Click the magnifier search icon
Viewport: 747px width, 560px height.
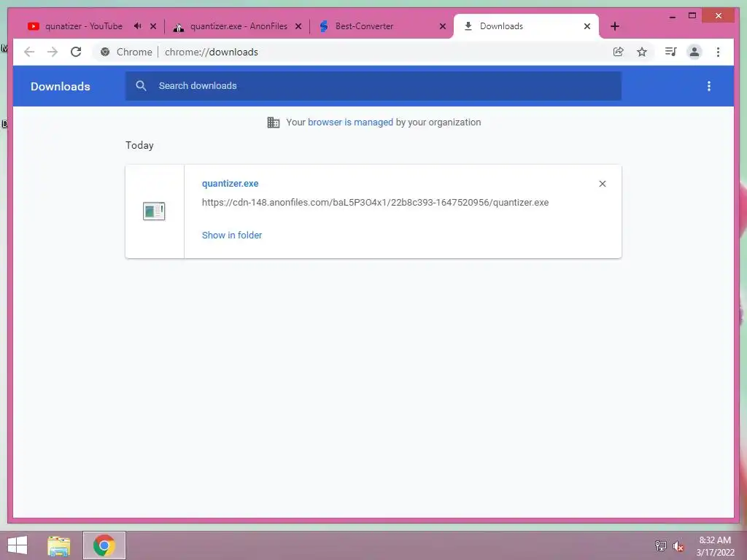(x=141, y=86)
